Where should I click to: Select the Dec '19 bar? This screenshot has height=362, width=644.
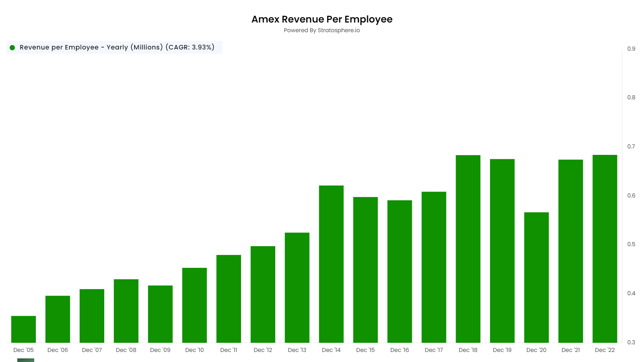(x=502, y=251)
